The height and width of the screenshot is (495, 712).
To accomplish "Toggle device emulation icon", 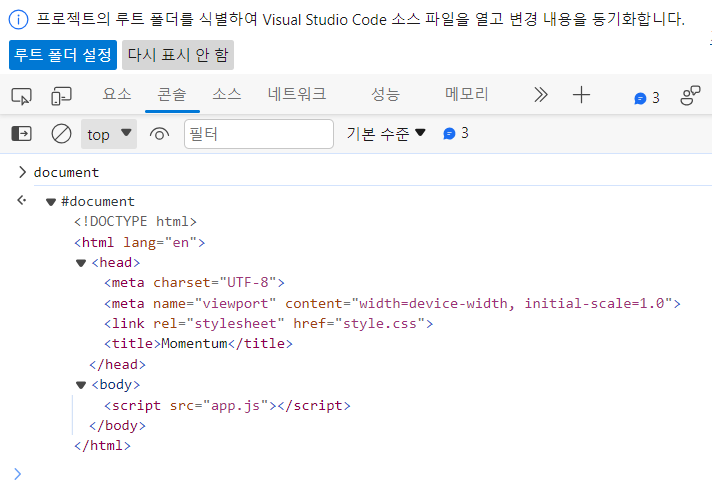I will coord(61,96).
